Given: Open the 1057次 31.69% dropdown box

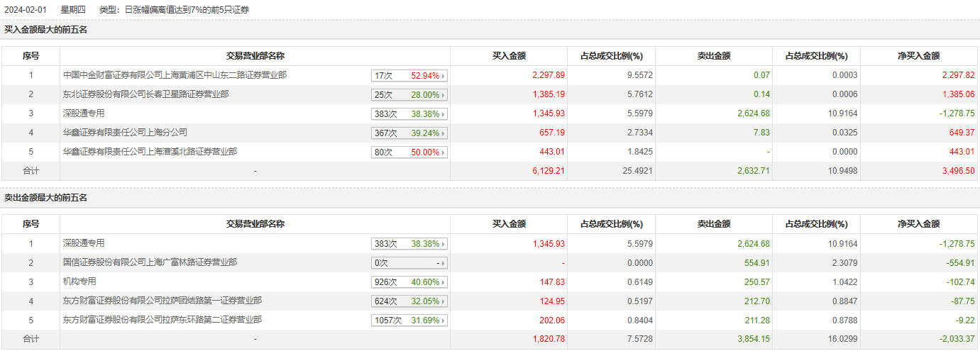Looking at the screenshot, I should [409, 321].
